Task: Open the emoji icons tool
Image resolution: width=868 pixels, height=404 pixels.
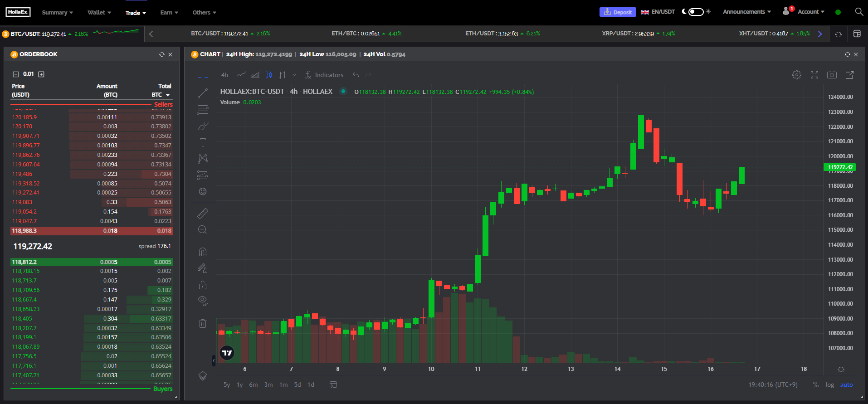Action: [203, 191]
